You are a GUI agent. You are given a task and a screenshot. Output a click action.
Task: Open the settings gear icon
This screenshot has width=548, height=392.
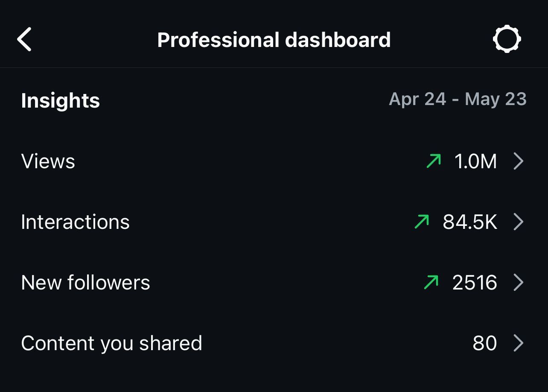[507, 39]
